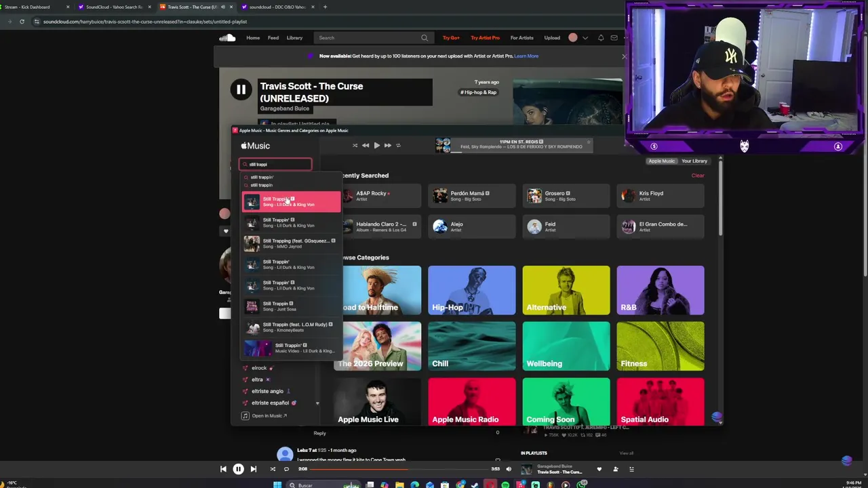Click the Apple Music play button
This screenshot has height=488, width=868.
pos(376,145)
